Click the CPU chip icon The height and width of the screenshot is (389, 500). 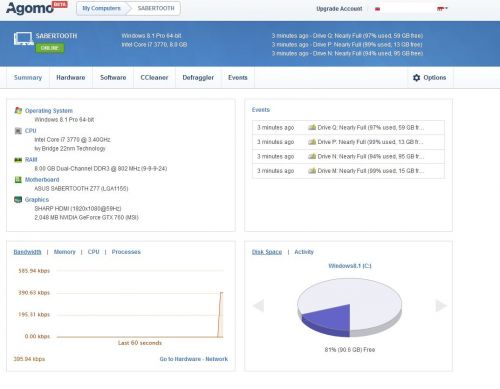pyautogui.click(x=18, y=131)
